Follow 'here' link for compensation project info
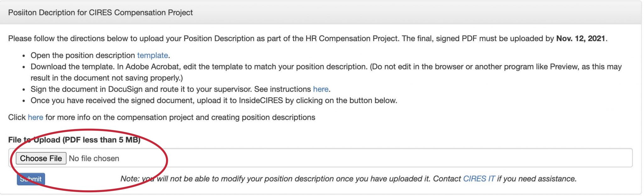 (36, 117)
